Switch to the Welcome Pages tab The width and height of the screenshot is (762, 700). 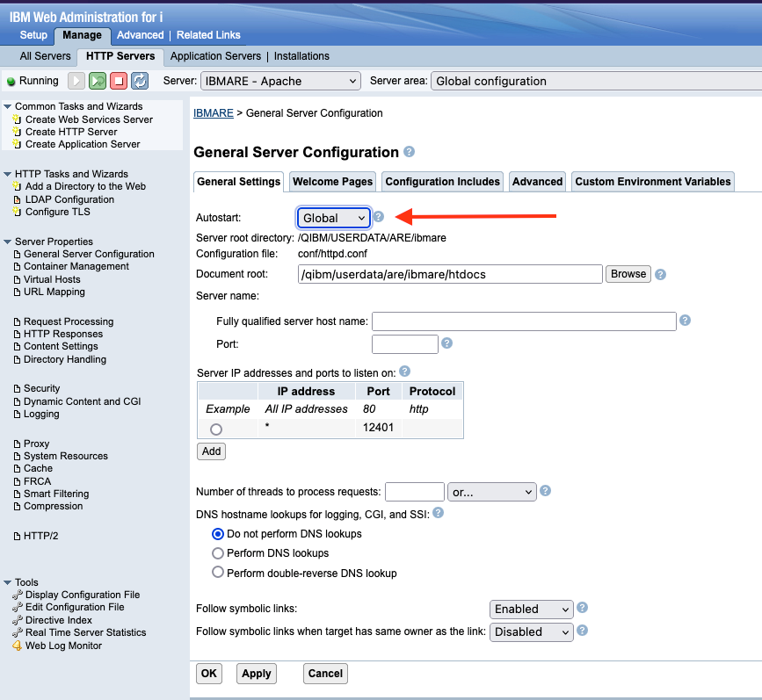(332, 182)
